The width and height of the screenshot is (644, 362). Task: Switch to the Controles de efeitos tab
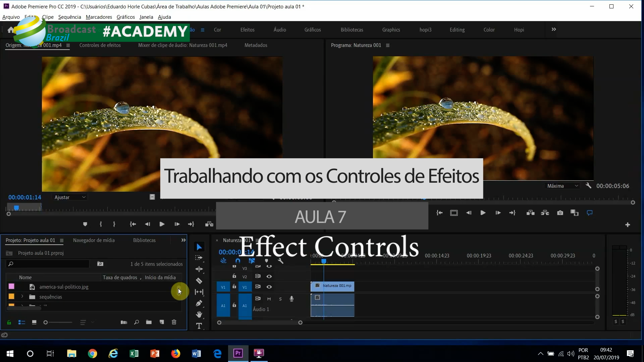click(100, 45)
